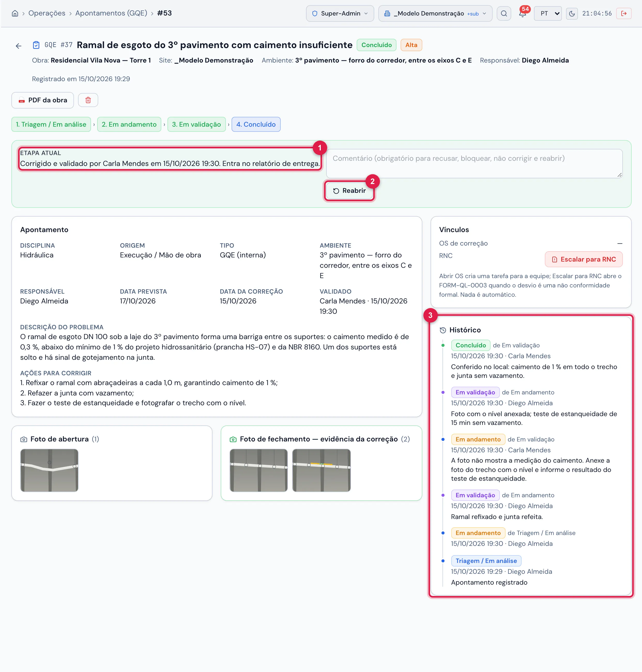Open the Foto de abertura thumbnail
642x672 pixels.
point(49,470)
